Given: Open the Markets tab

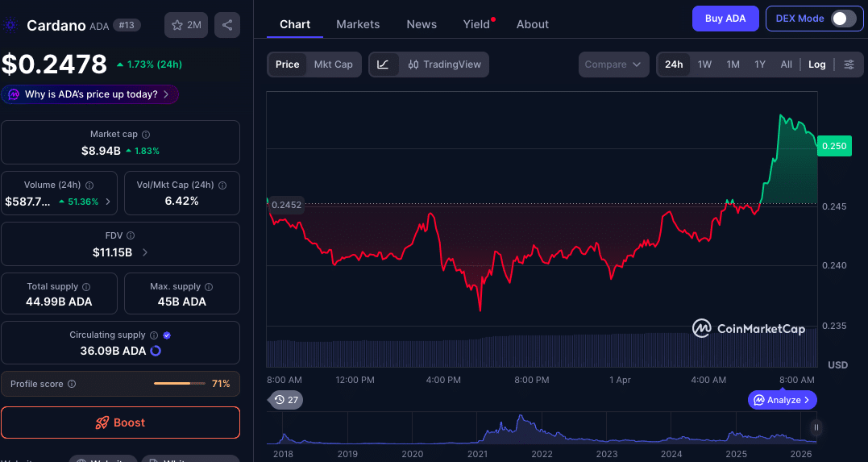Looking at the screenshot, I should point(358,24).
